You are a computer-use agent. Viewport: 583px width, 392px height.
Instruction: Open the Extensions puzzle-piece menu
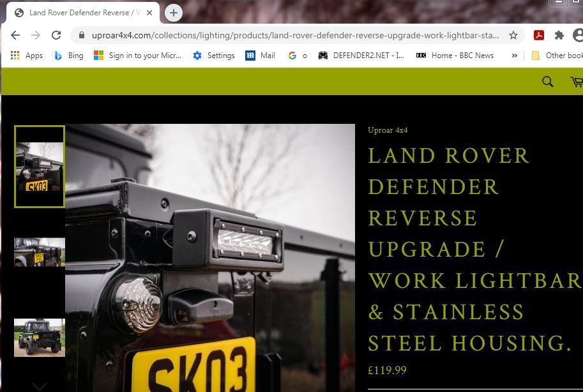point(559,35)
